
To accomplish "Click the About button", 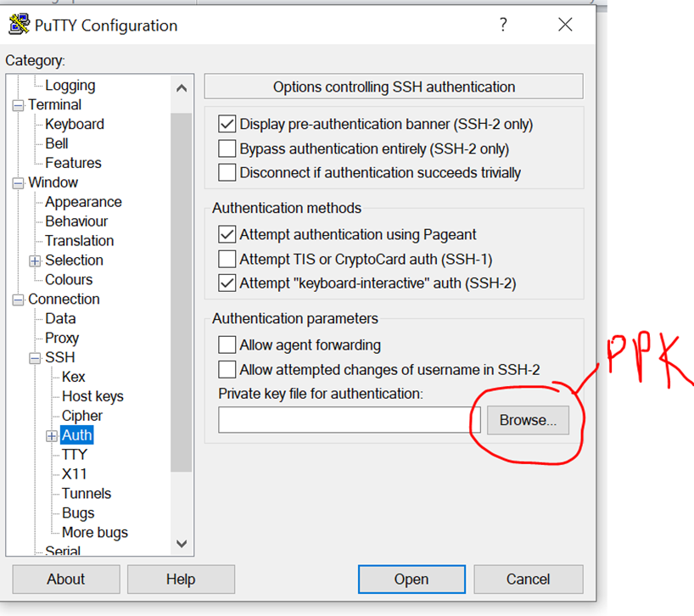I will [x=66, y=580].
